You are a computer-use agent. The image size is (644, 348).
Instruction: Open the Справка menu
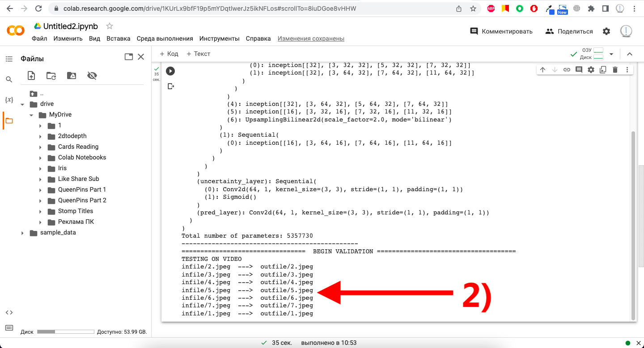click(x=258, y=38)
